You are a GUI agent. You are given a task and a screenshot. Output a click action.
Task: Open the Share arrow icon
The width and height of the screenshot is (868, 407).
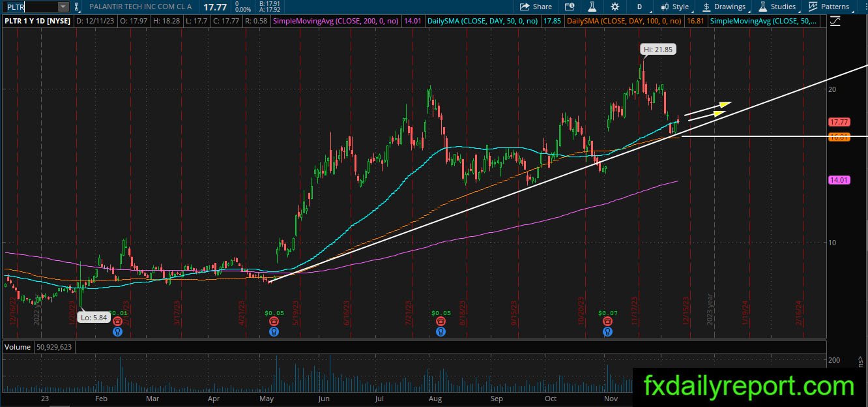(525, 7)
